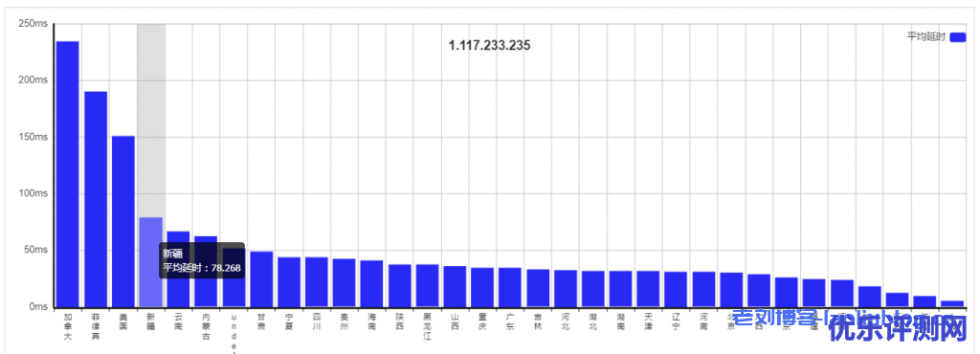Click the 湖北 bar
This screenshot has height=354, width=980.
point(592,289)
